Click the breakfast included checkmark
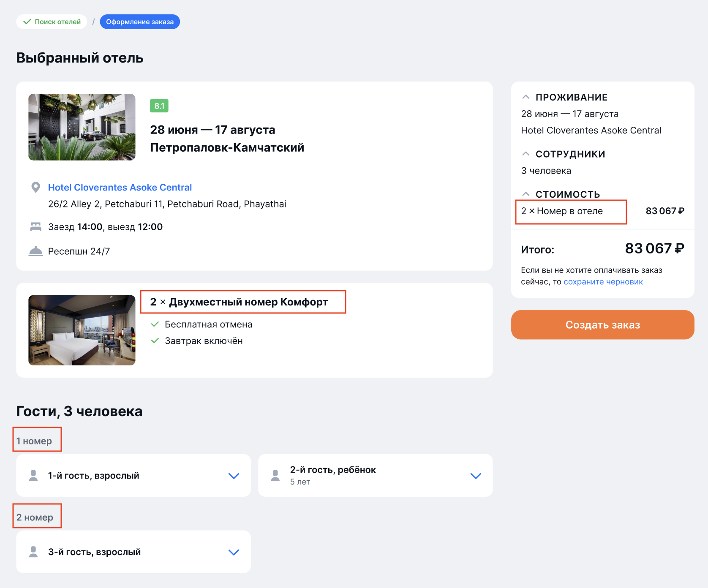Viewport: 708px width, 588px height. 155,341
